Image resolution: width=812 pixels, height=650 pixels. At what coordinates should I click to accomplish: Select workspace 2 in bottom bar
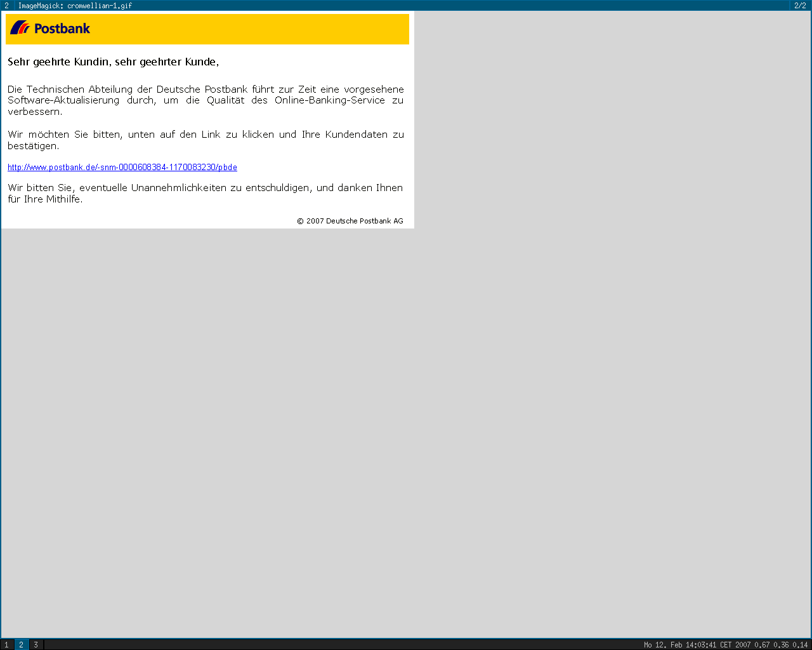(x=21, y=645)
